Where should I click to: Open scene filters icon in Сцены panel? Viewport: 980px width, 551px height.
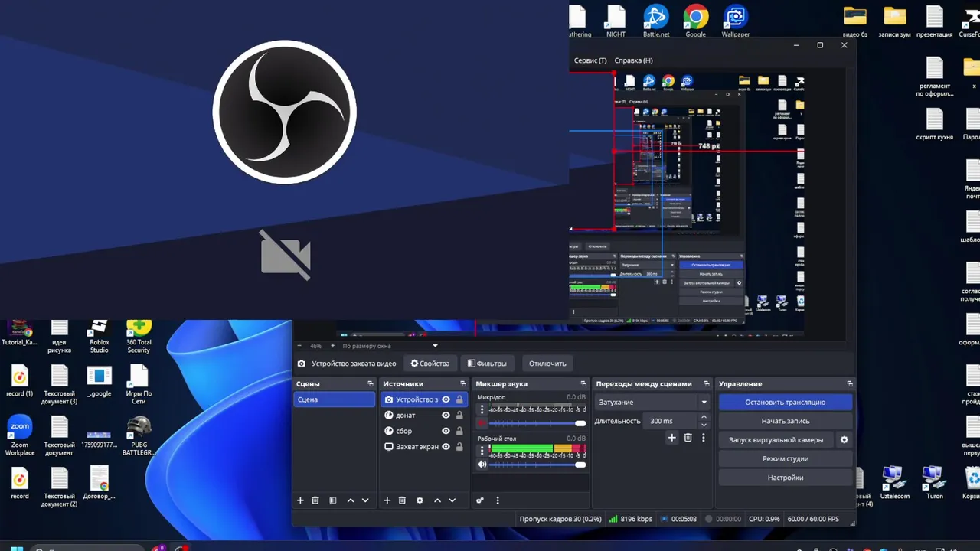click(333, 500)
